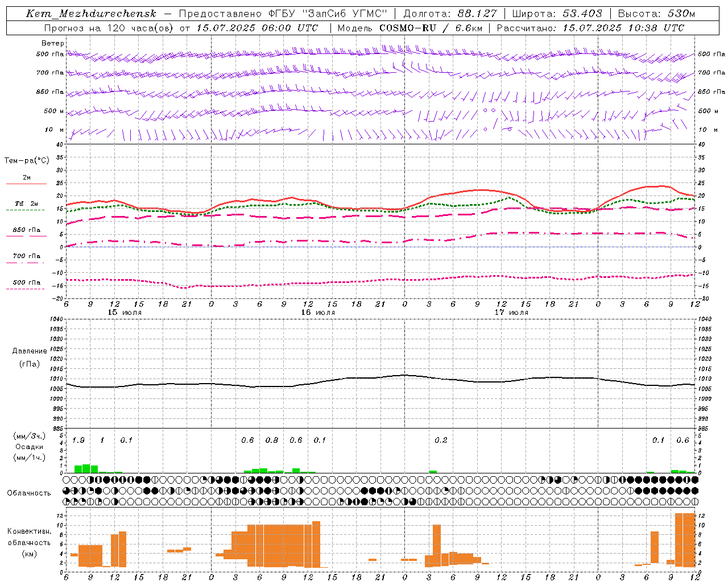
Task: Click the '16 июля' date label
Action: [318, 312]
